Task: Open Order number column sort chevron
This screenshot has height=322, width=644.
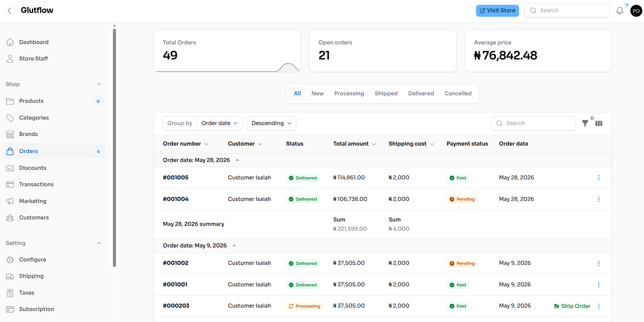Action: pyautogui.click(x=206, y=144)
